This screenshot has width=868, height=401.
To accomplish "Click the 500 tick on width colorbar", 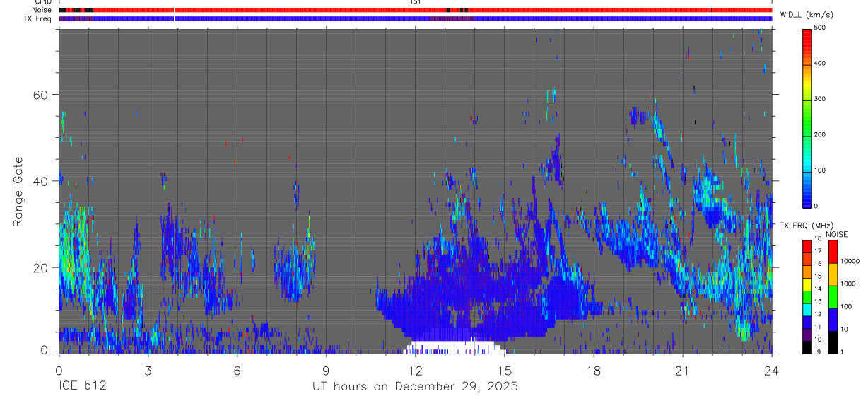I will pyautogui.click(x=821, y=28).
